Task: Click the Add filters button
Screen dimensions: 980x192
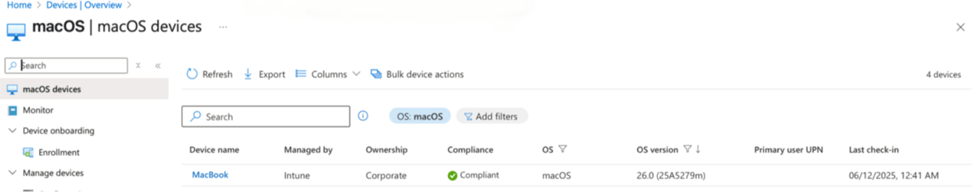Action: tap(492, 116)
